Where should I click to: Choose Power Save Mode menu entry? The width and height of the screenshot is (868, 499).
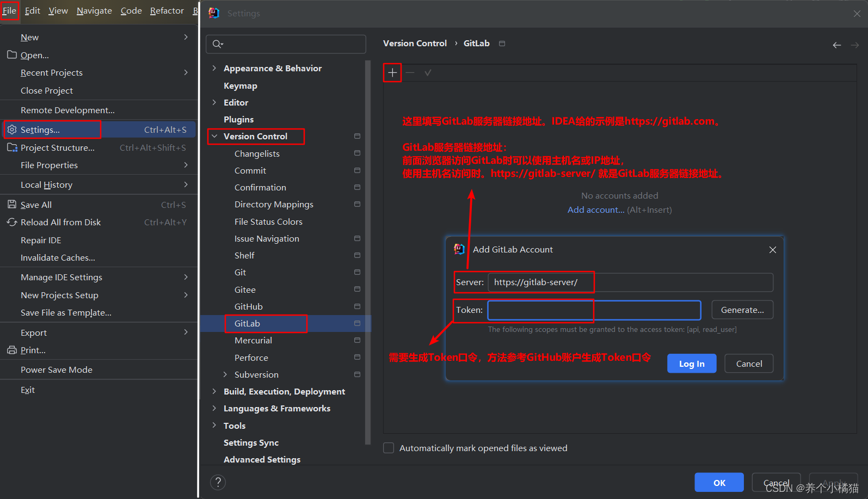(99, 369)
